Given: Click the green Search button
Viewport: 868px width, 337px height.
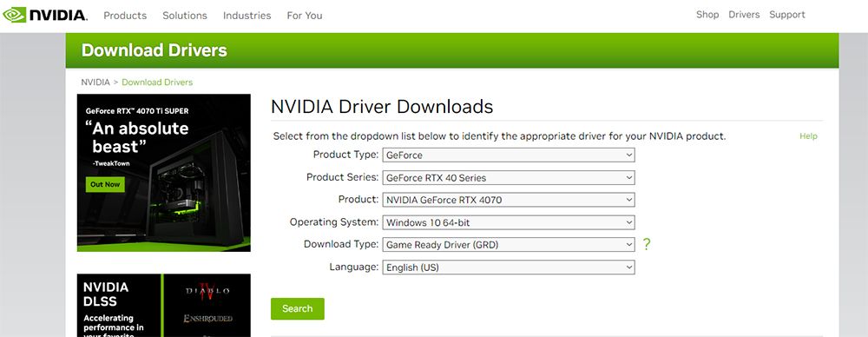Looking at the screenshot, I should pyautogui.click(x=297, y=308).
